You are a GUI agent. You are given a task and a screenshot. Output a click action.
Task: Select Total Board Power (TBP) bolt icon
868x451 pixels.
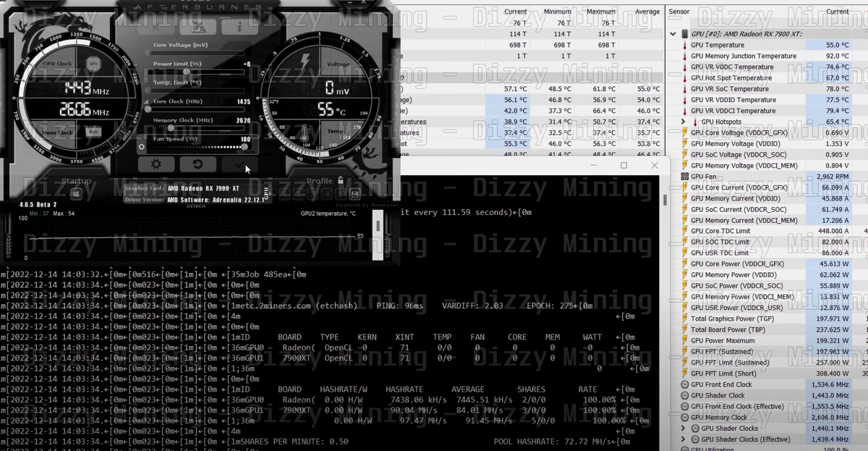(685, 329)
